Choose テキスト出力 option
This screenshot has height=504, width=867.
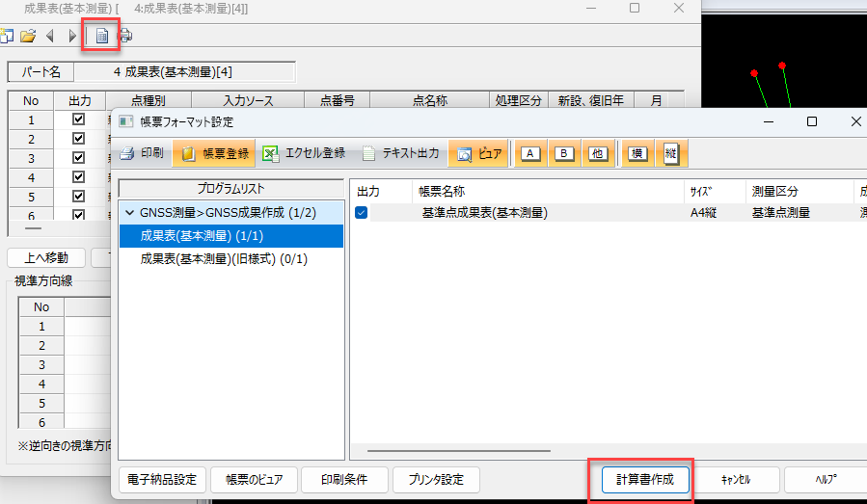(x=400, y=153)
